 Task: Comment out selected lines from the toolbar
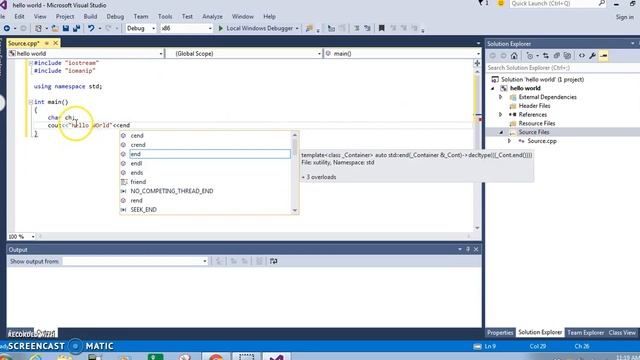pos(357,28)
